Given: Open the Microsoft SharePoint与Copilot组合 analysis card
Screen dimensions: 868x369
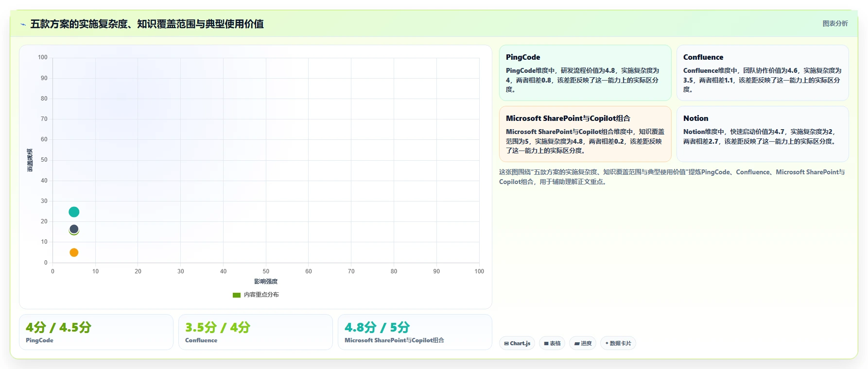Looking at the screenshot, I should [585, 134].
